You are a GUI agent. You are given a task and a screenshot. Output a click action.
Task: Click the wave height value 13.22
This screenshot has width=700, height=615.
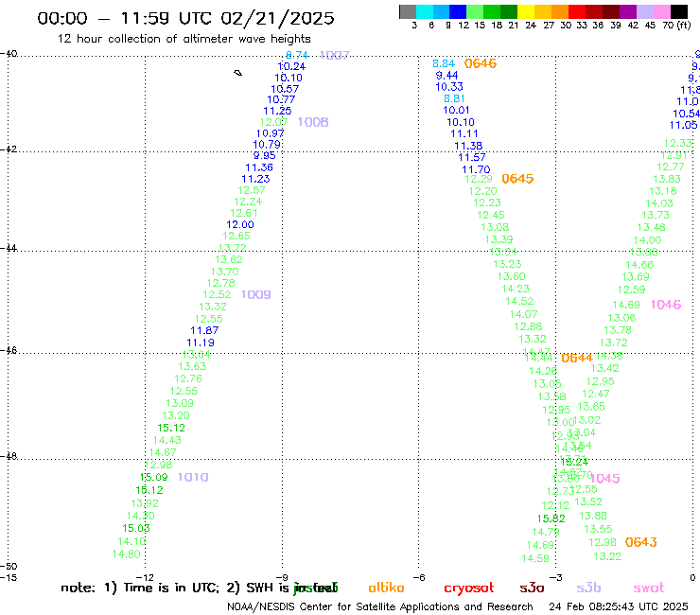tap(607, 556)
